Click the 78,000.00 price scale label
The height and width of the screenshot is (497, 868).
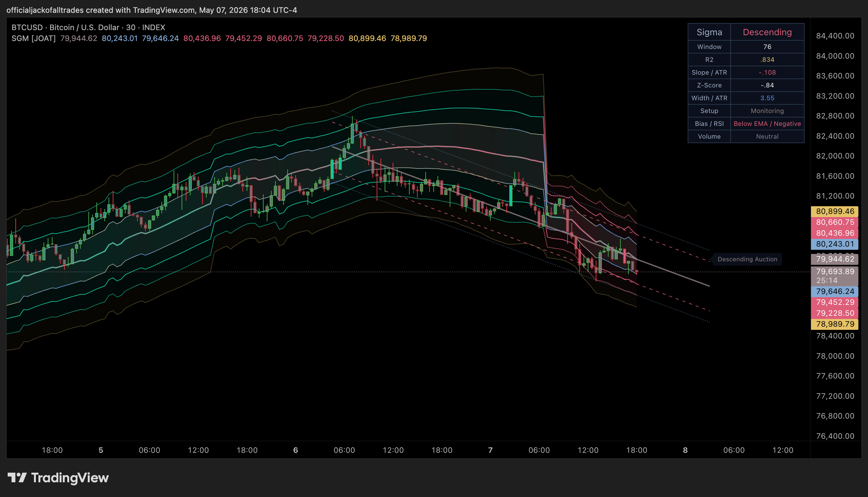point(835,356)
